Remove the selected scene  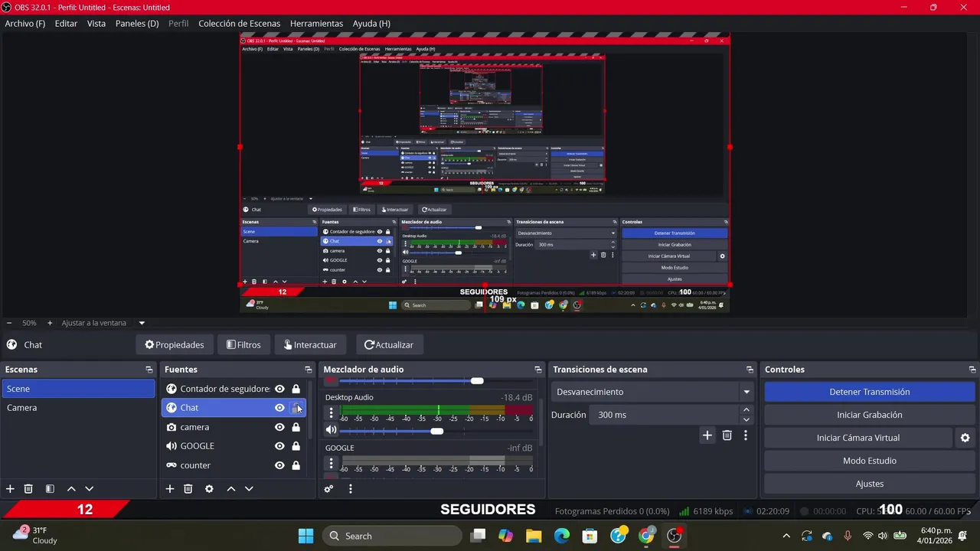point(28,489)
